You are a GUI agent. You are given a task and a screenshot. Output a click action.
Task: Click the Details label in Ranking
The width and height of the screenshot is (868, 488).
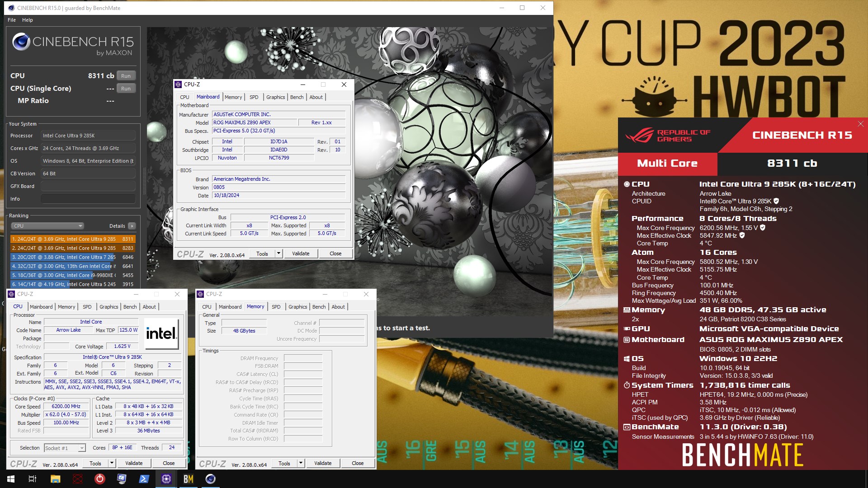coord(117,226)
